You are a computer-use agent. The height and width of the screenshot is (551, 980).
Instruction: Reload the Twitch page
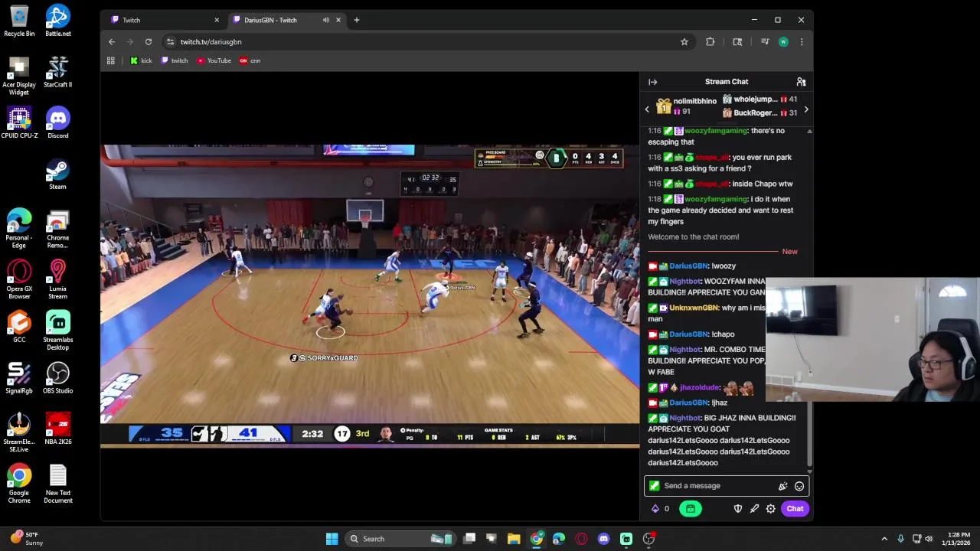click(149, 42)
